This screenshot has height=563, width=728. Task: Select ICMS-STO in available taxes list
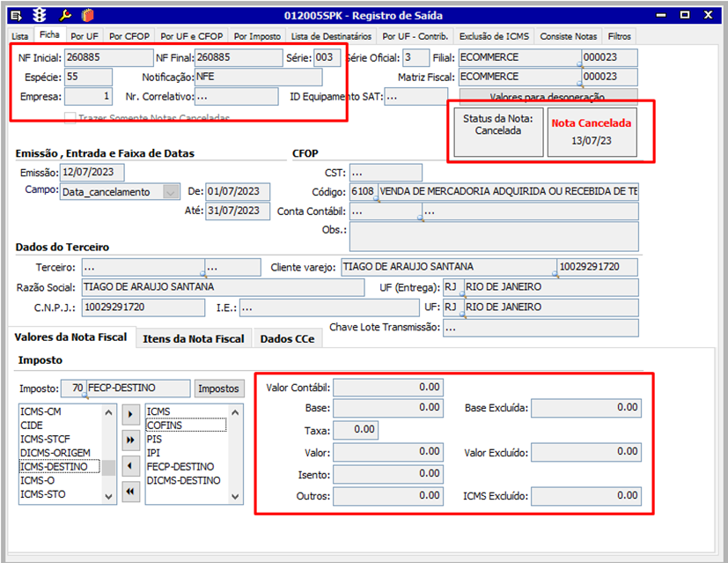(43, 494)
